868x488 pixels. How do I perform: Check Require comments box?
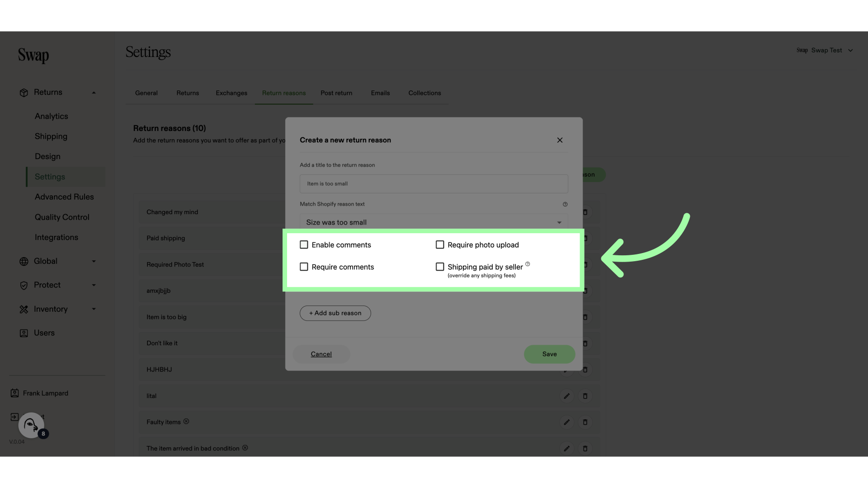(304, 267)
